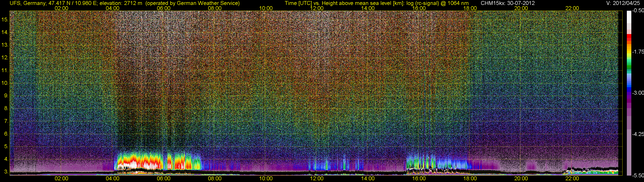Select the "4." km height axis label
Screen dimensions: 644x182
click(6, 159)
